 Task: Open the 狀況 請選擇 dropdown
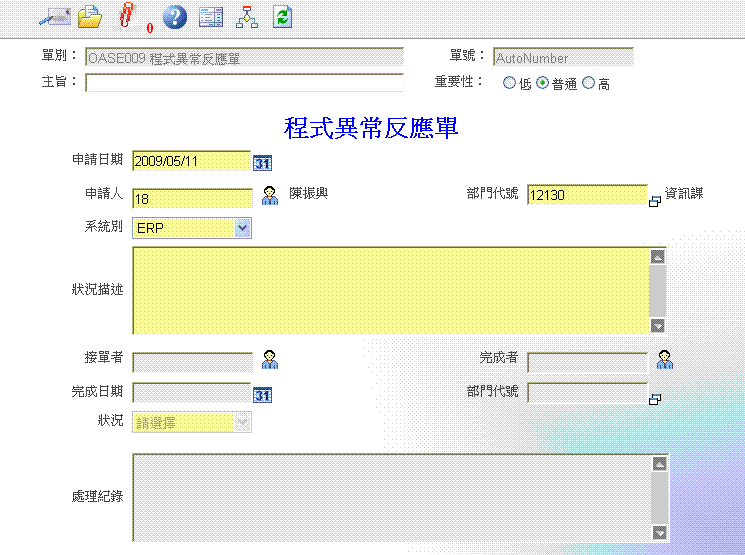pyautogui.click(x=242, y=423)
